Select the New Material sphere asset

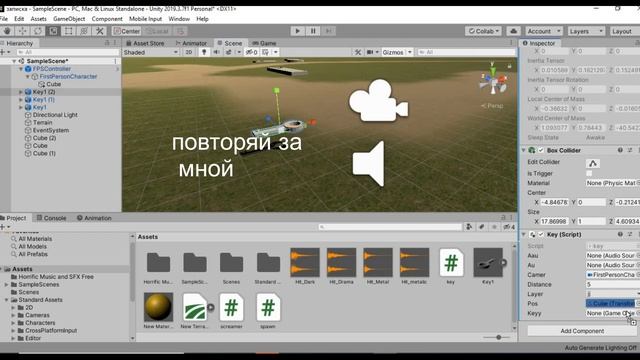point(158,311)
